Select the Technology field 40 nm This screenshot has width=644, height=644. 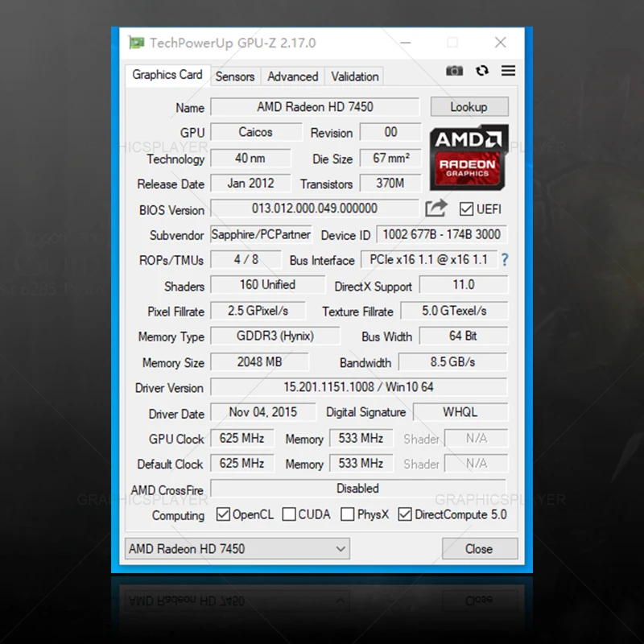click(x=250, y=158)
